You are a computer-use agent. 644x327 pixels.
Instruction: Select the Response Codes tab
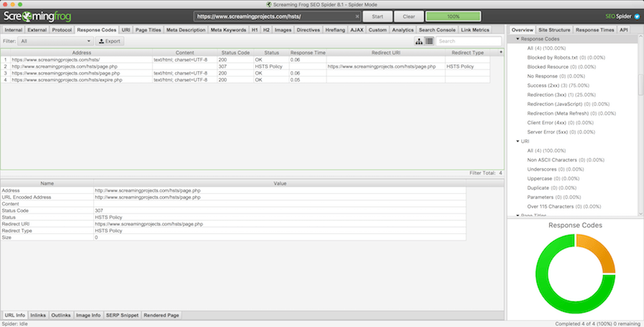(x=96, y=30)
